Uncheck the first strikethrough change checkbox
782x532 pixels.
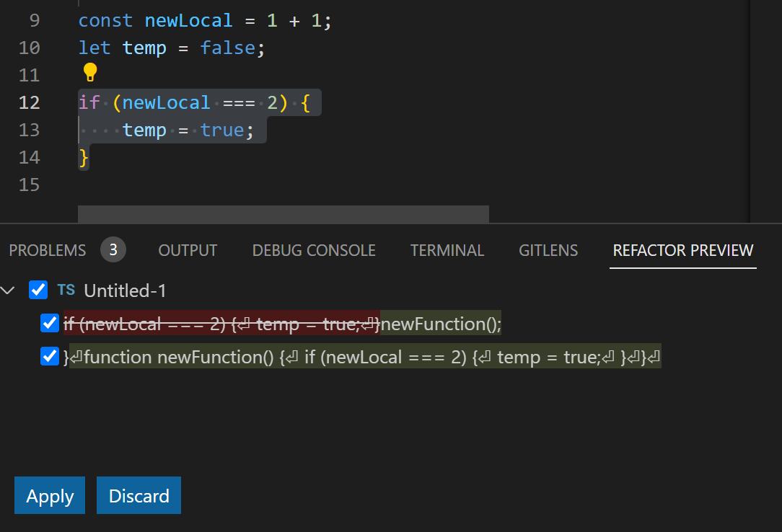point(49,323)
